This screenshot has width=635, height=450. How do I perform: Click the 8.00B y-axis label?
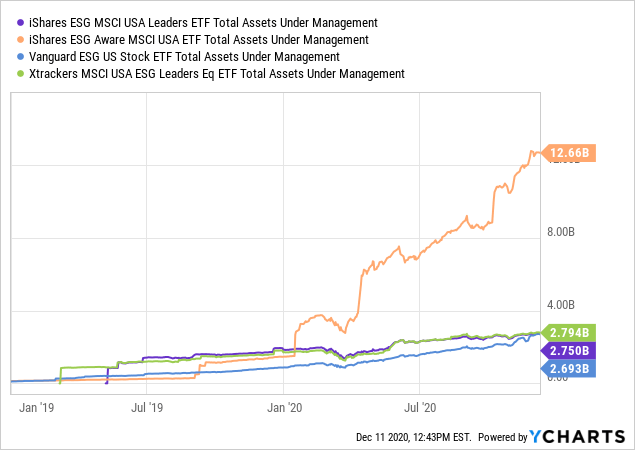(561, 232)
